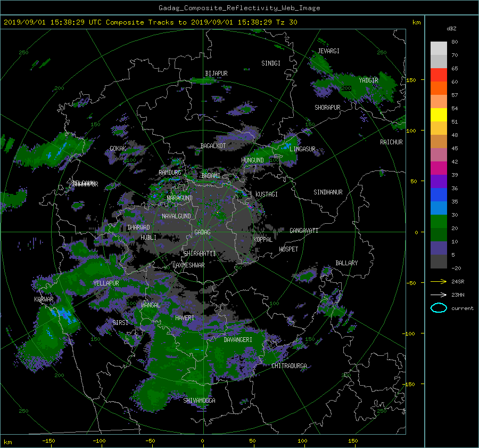Select the SHIRAHATTI city label
Screen dimensions: 479x448
pos(200,254)
